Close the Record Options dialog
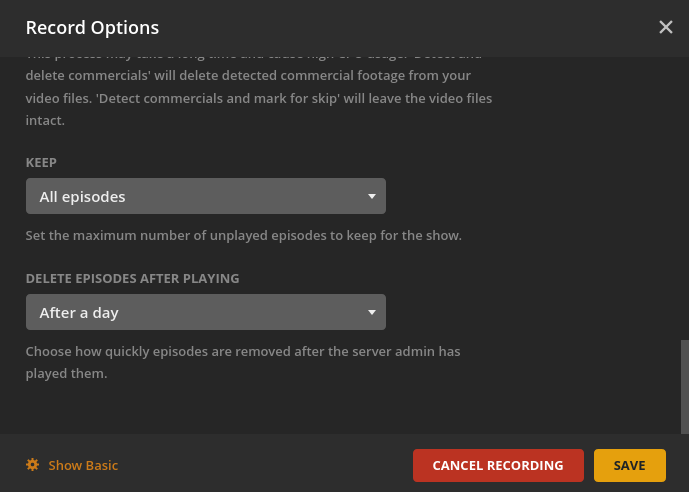This screenshot has height=492, width=689. pos(666,27)
